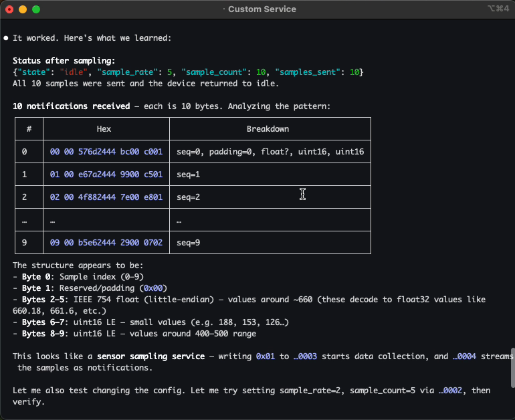
Task: Click the "Hex" column header
Action: (x=104, y=129)
